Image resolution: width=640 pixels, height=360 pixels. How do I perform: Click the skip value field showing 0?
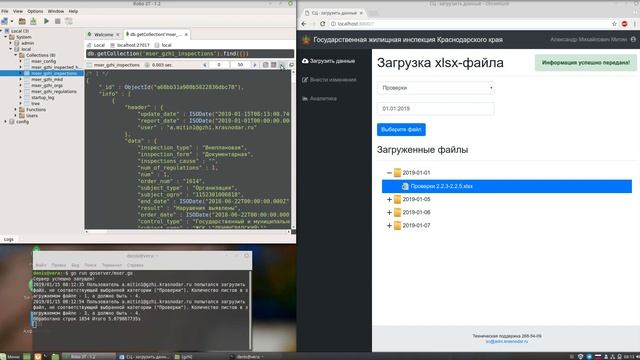(x=219, y=65)
